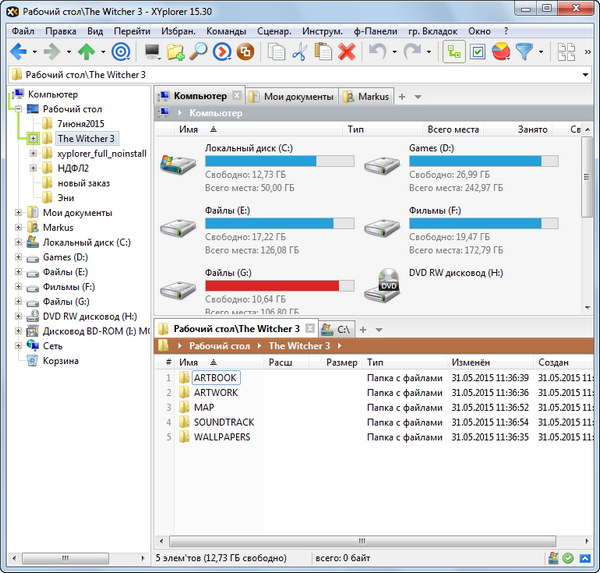Toggle the dual pane layout button
The height and width of the screenshot is (573, 600).
(x=566, y=51)
